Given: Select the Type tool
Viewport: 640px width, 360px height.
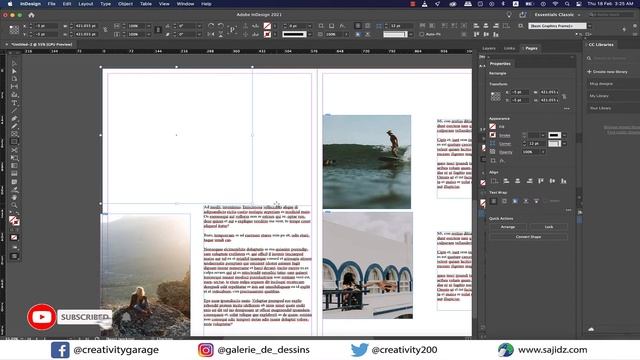Looking at the screenshot, I should [14, 103].
